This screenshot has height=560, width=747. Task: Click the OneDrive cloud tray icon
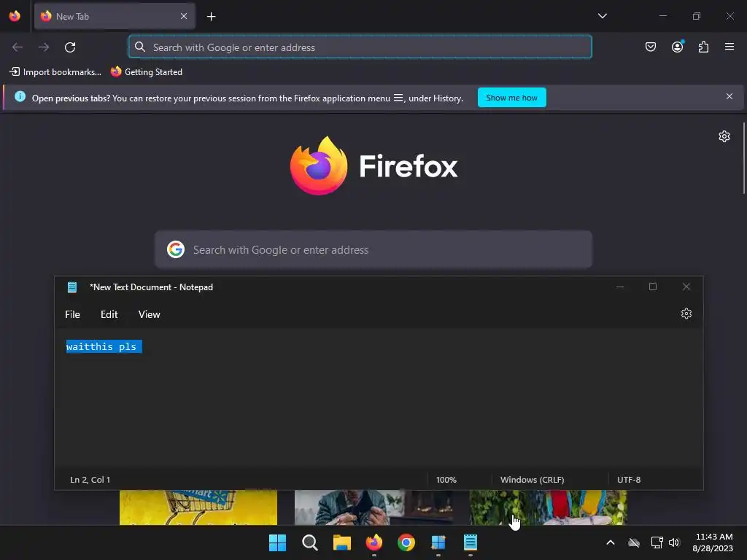coord(634,542)
